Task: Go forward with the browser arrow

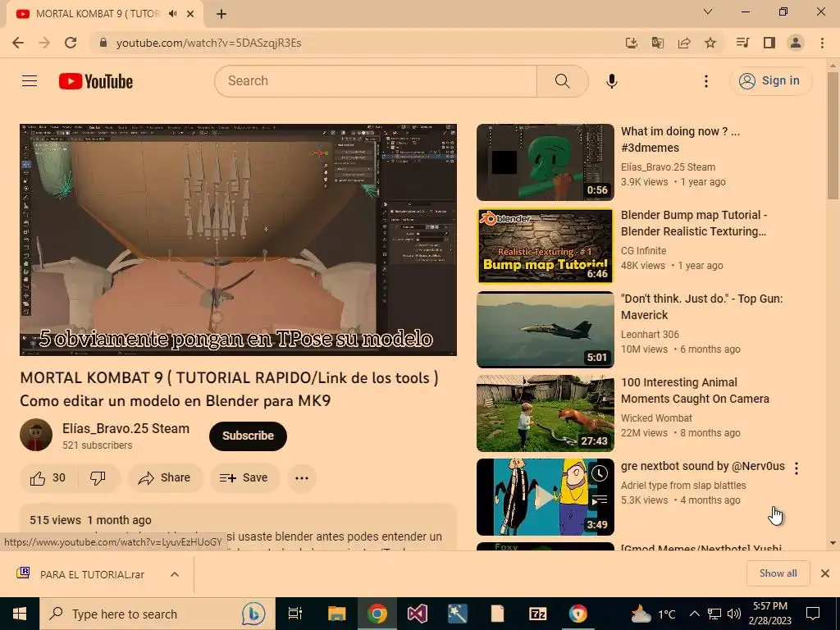Action: (x=44, y=43)
